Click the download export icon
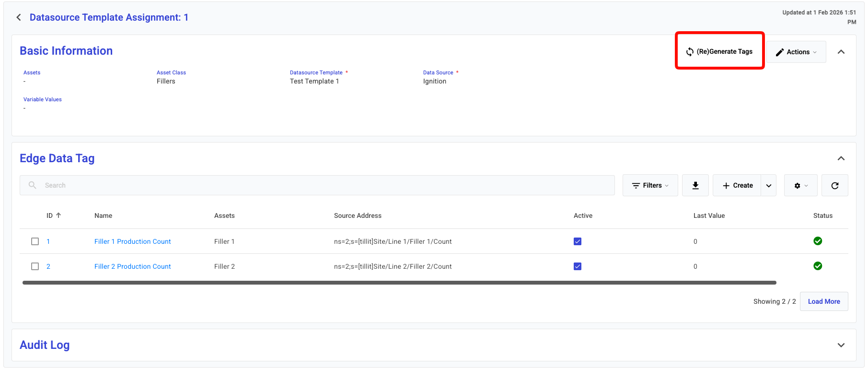This screenshot has height=370, width=868. [695, 185]
